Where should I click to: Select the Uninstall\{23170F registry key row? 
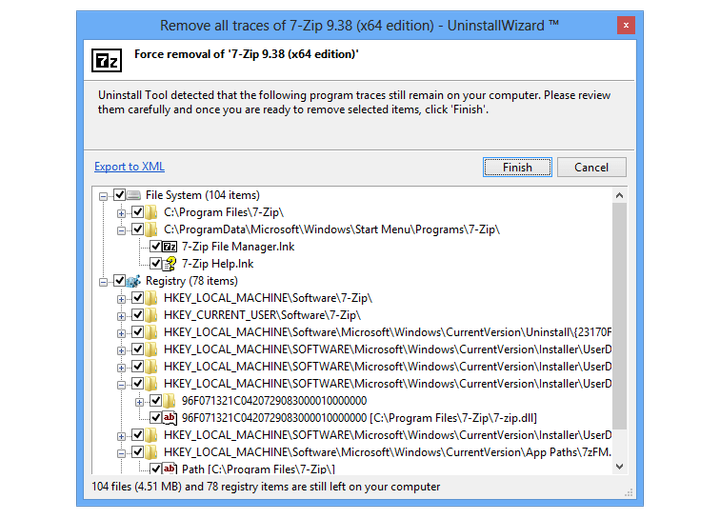[x=388, y=332]
